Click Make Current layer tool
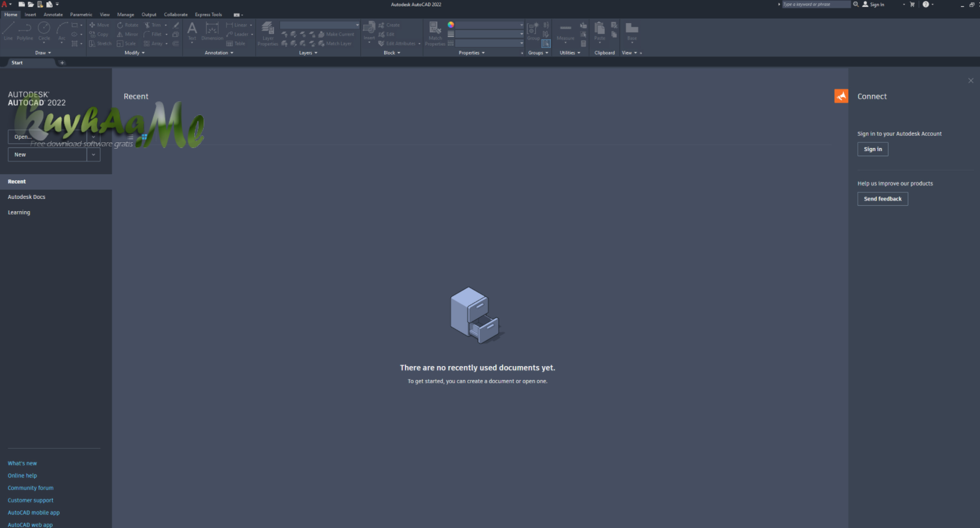This screenshot has width=980, height=528. [x=336, y=34]
